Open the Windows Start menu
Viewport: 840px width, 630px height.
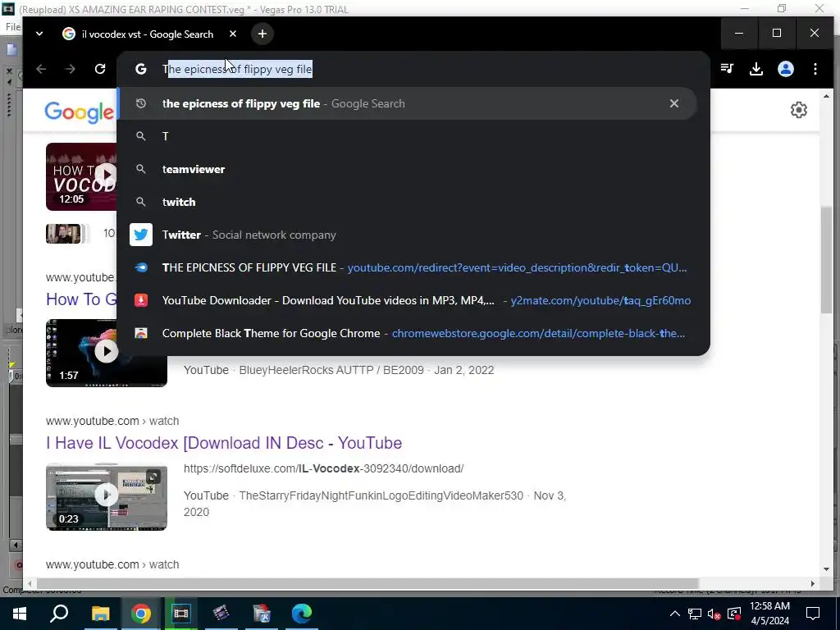click(x=20, y=614)
